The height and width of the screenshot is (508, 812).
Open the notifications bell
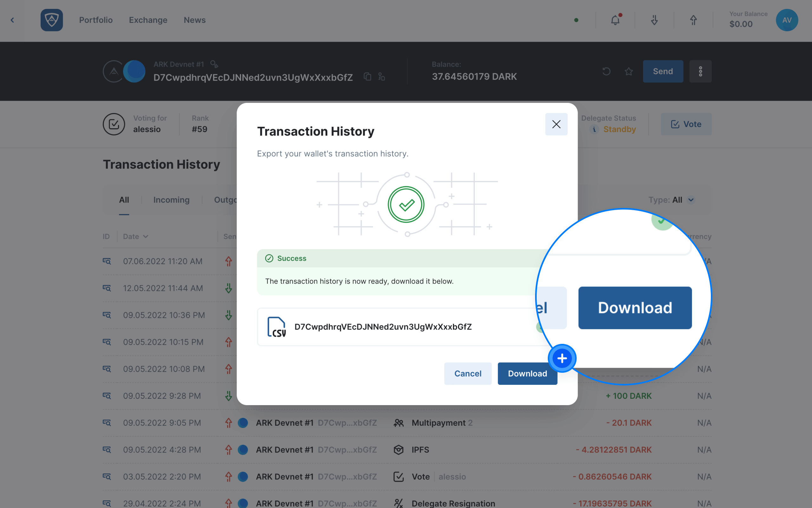[x=615, y=20]
